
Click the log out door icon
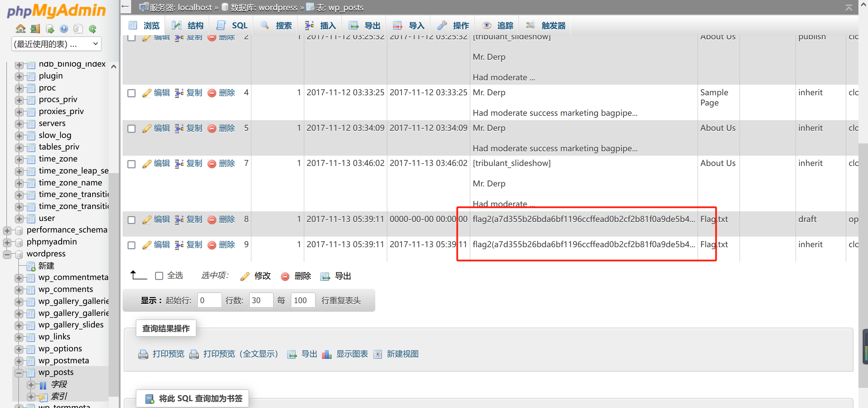click(35, 29)
